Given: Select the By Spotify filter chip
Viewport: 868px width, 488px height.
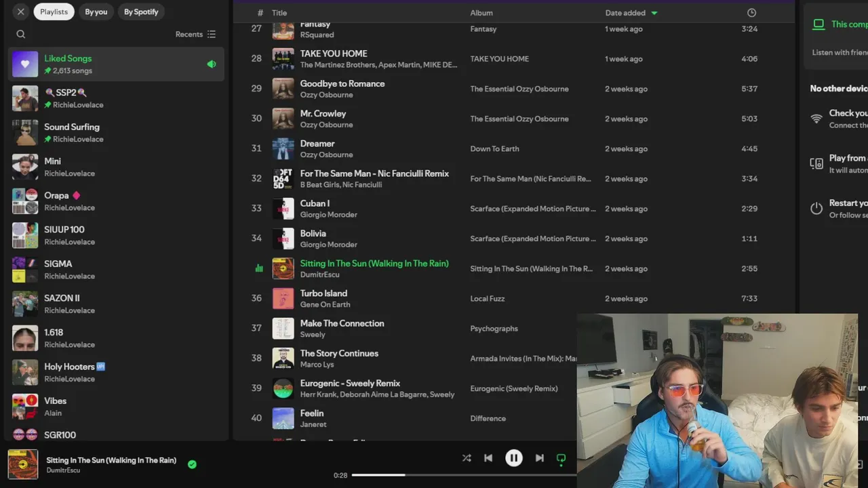Looking at the screenshot, I should (x=141, y=12).
